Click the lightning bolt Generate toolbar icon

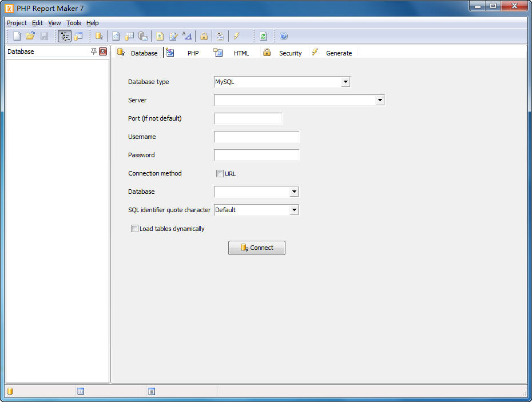[236, 36]
